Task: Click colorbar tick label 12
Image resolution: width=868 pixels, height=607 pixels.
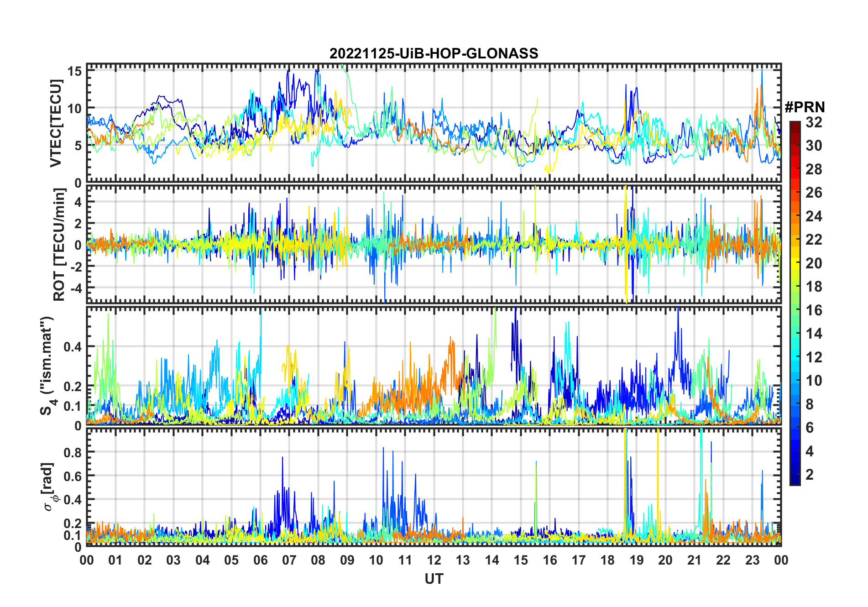Action: click(x=814, y=357)
